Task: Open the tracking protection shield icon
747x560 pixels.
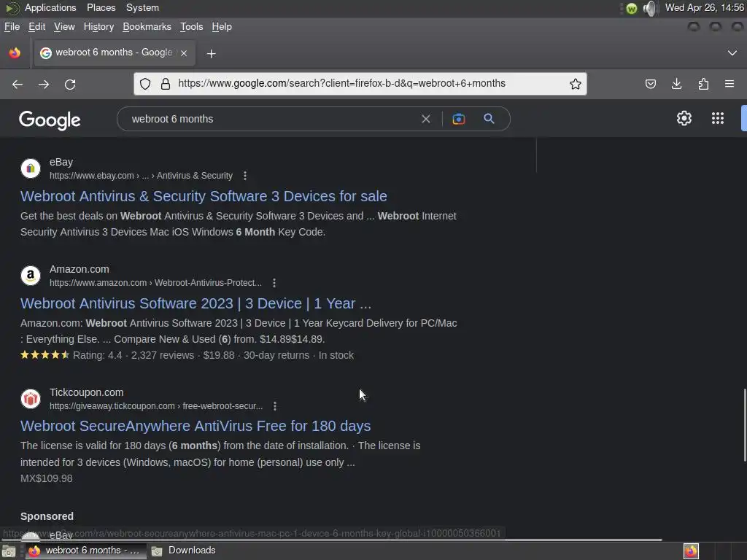Action: pyautogui.click(x=145, y=84)
